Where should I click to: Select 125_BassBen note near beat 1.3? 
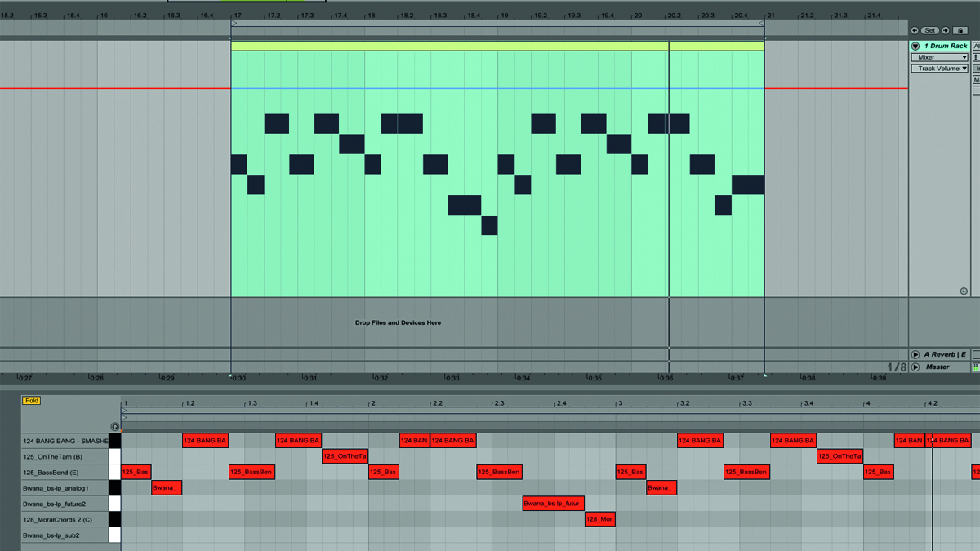(x=252, y=472)
